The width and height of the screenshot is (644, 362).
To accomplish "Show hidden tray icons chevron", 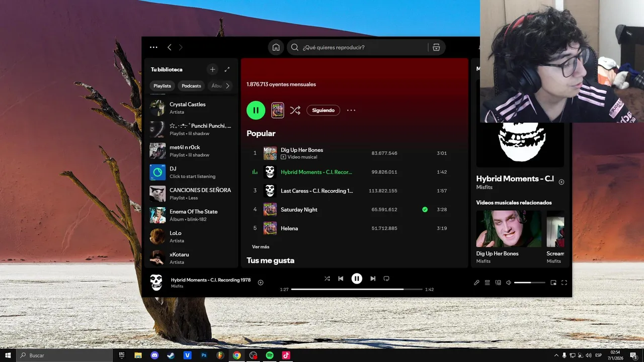I will [x=556, y=355].
